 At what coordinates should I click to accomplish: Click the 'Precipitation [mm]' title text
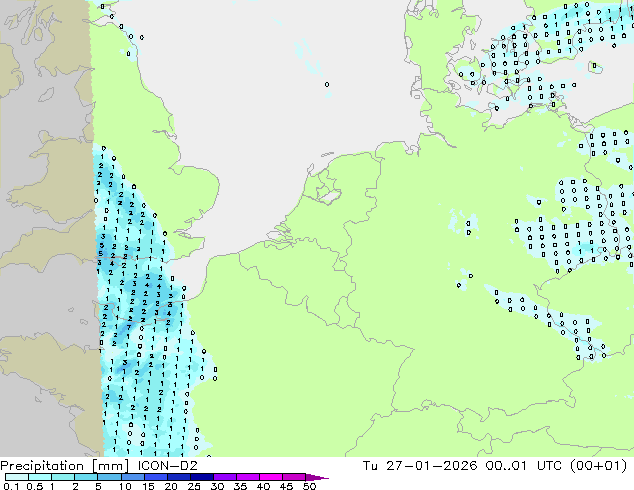tap(65, 466)
